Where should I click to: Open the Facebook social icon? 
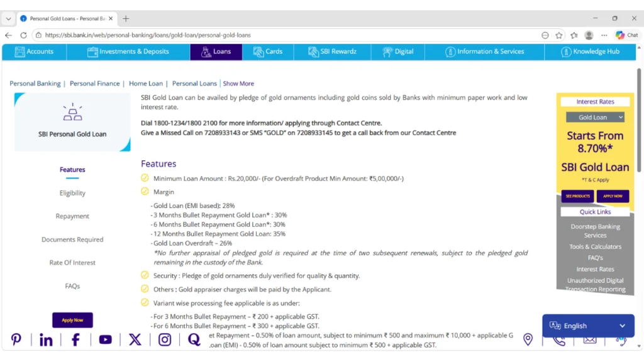click(x=75, y=339)
